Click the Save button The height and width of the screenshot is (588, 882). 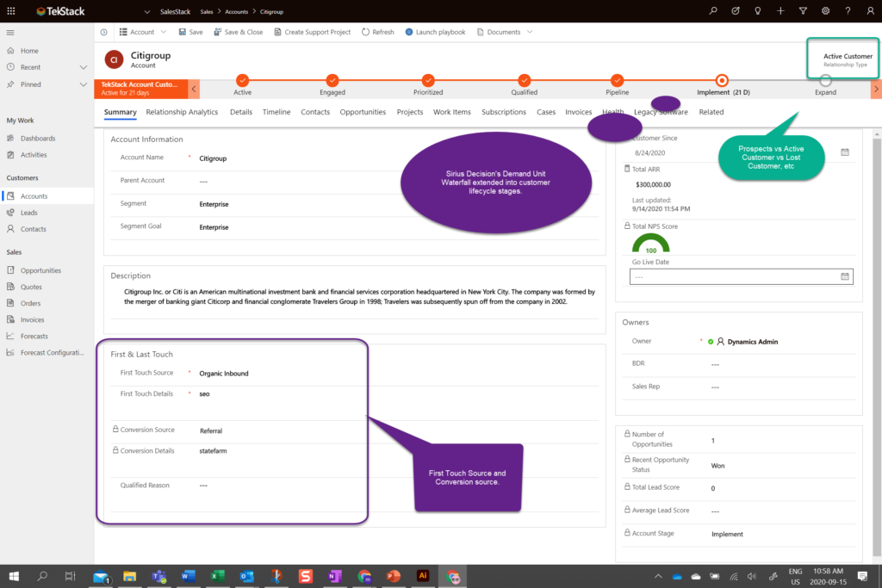[x=190, y=32]
